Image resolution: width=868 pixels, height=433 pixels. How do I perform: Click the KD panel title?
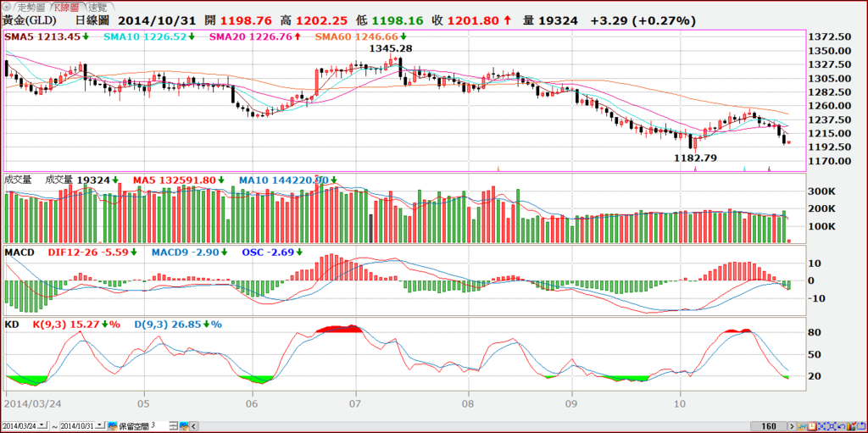click(x=11, y=325)
